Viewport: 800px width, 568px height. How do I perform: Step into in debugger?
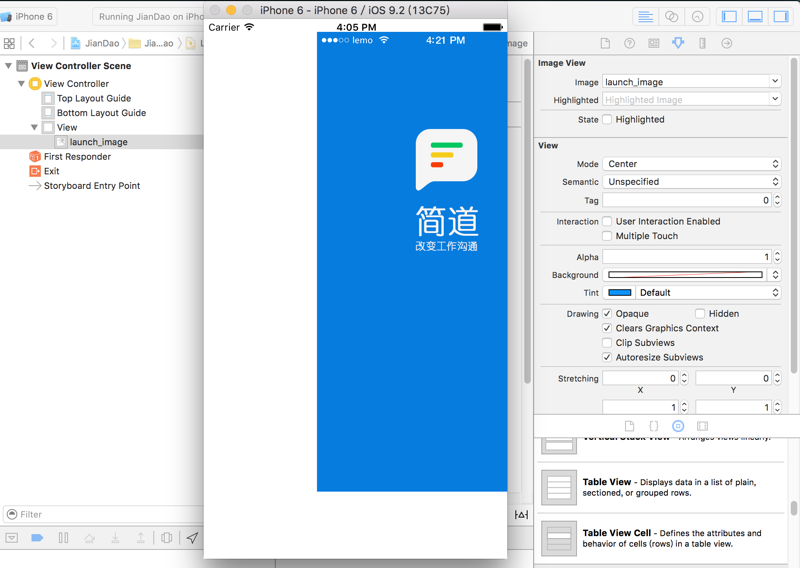click(115, 538)
